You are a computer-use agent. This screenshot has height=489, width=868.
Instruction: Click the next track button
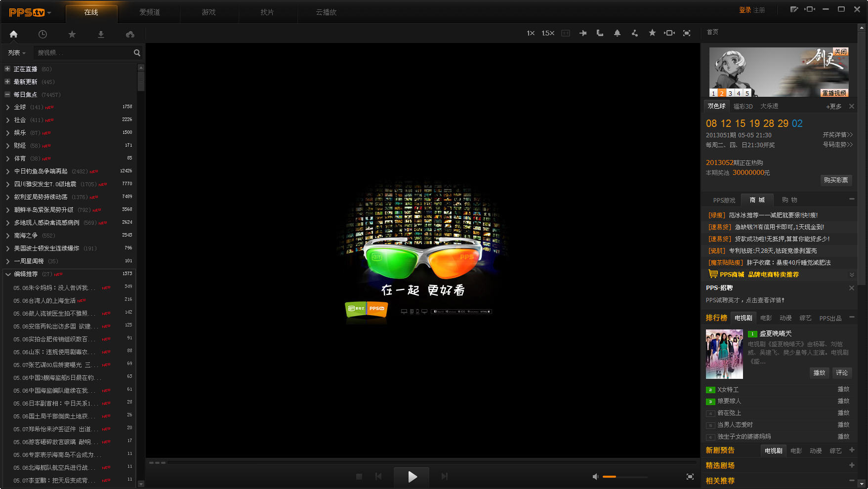click(x=445, y=477)
